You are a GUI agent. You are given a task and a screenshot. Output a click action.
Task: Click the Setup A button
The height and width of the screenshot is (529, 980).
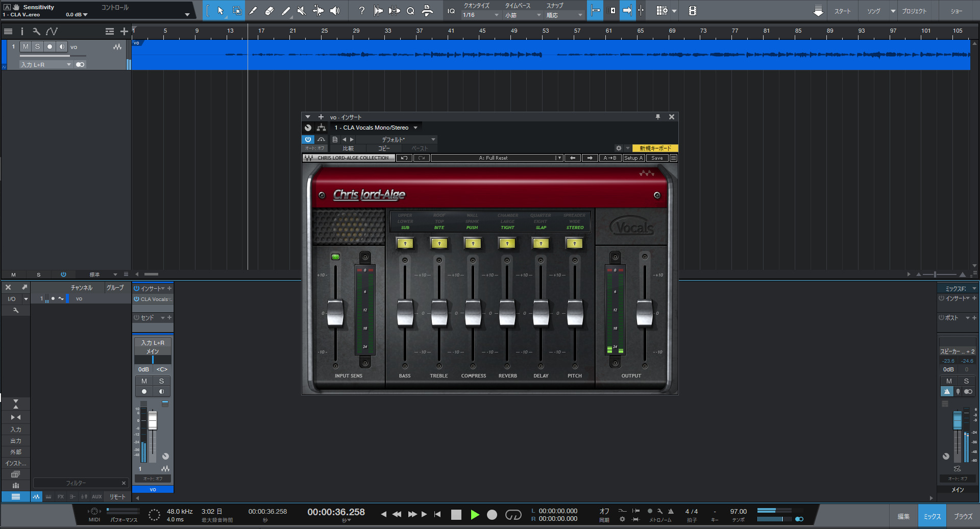(633, 158)
